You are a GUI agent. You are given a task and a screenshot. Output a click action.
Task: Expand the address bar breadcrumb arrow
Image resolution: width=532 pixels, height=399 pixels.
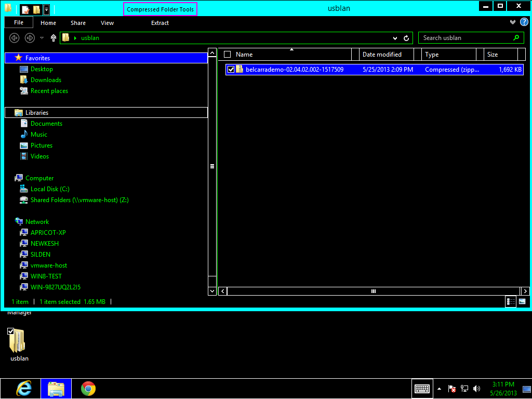[x=75, y=38]
